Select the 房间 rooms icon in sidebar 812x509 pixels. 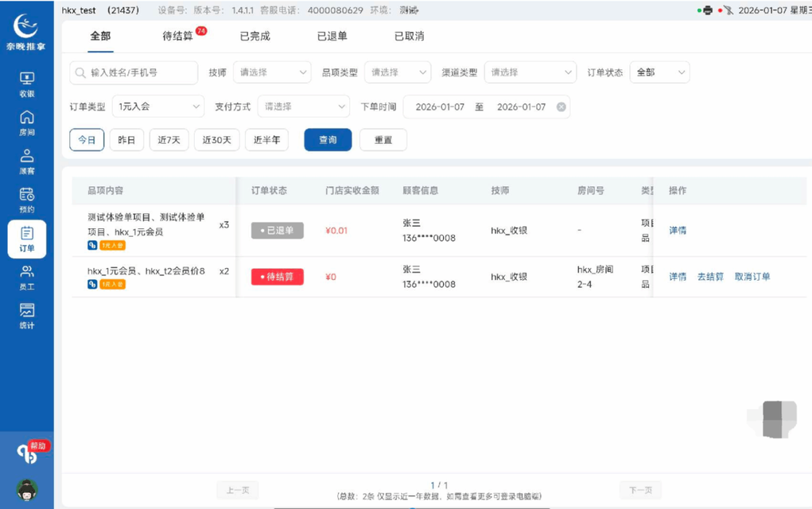(26, 121)
